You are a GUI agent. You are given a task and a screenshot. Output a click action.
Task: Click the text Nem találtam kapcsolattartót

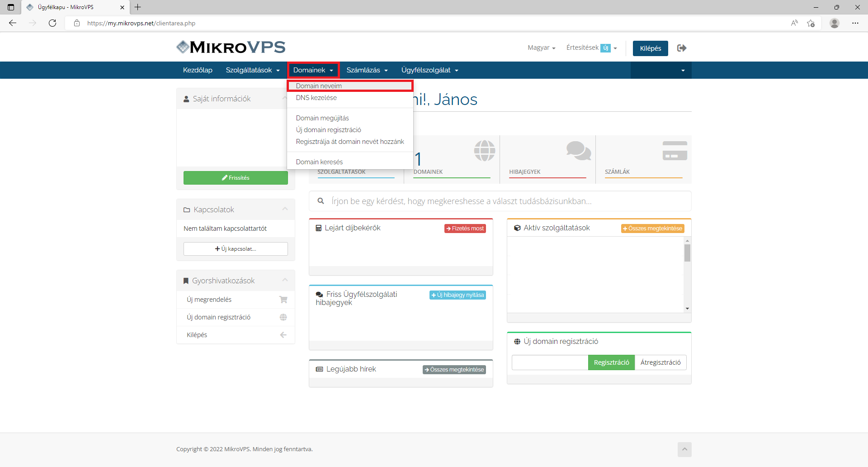[225, 229]
